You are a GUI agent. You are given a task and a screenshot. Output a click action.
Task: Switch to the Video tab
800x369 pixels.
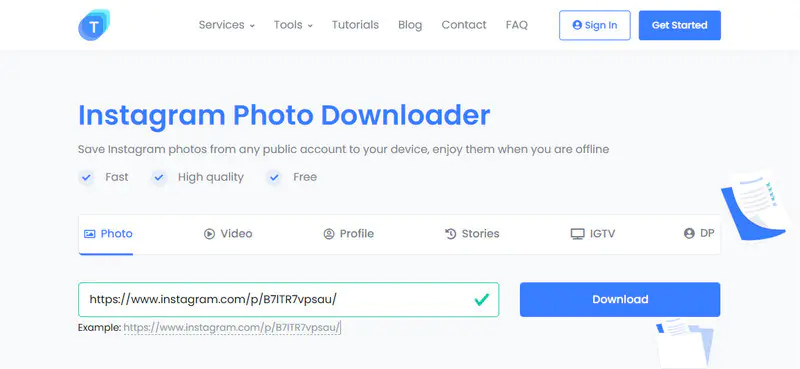click(x=228, y=234)
